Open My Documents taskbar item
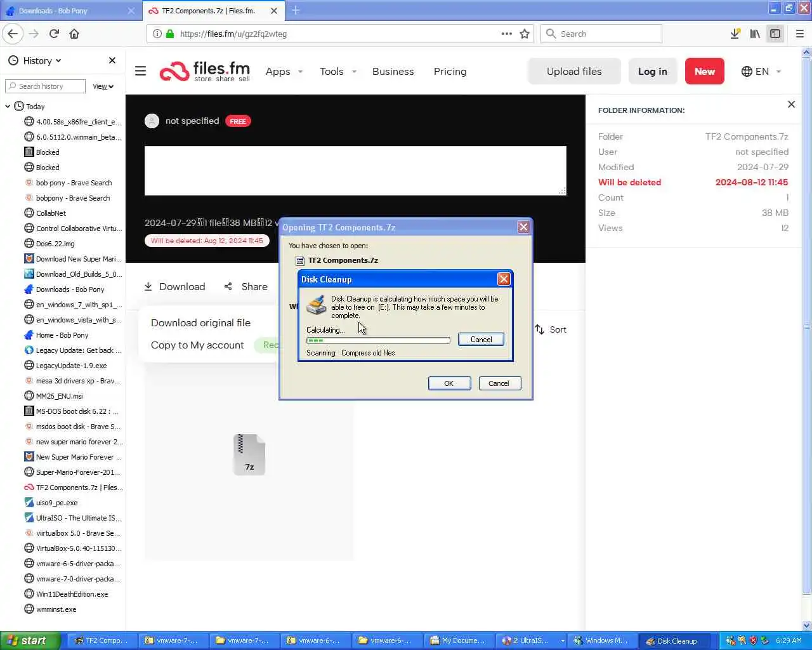Image resolution: width=812 pixels, height=650 pixels. tap(459, 640)
